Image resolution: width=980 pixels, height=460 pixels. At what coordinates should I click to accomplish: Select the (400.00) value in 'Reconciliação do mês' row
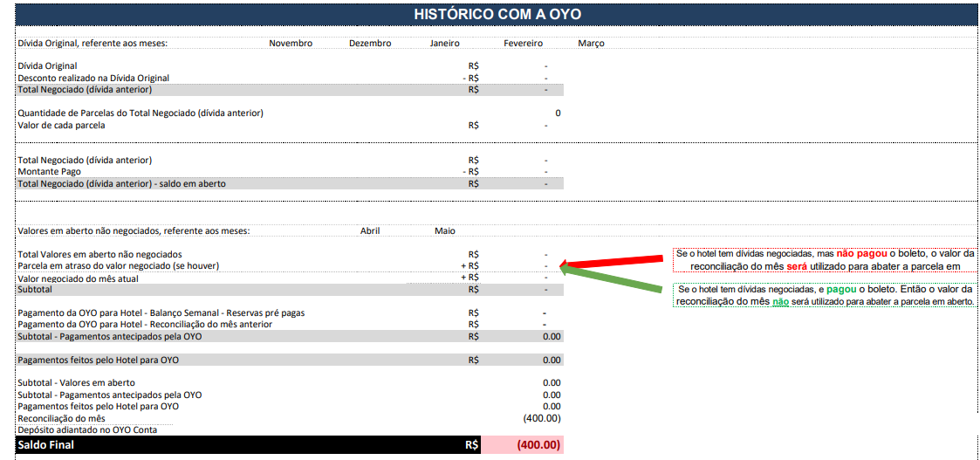pyautogui.click(x=542, y=418)
